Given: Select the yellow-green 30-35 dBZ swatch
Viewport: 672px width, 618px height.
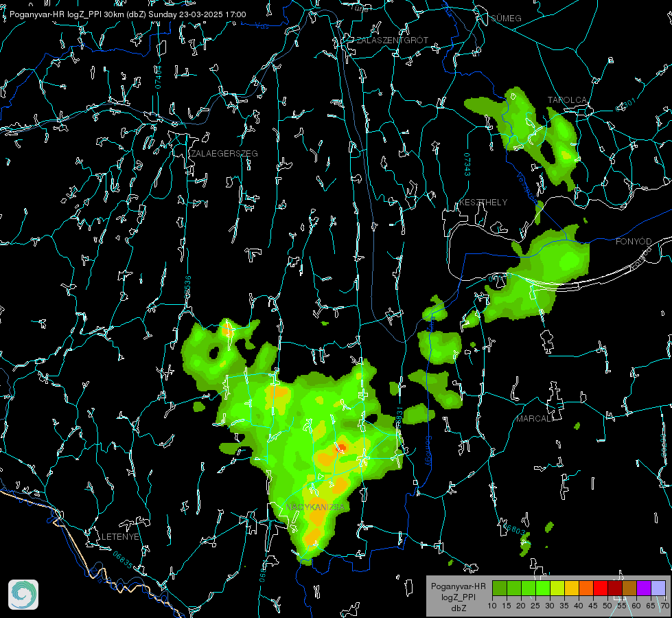Looking at the screenshot, I should tap(557, 588).
